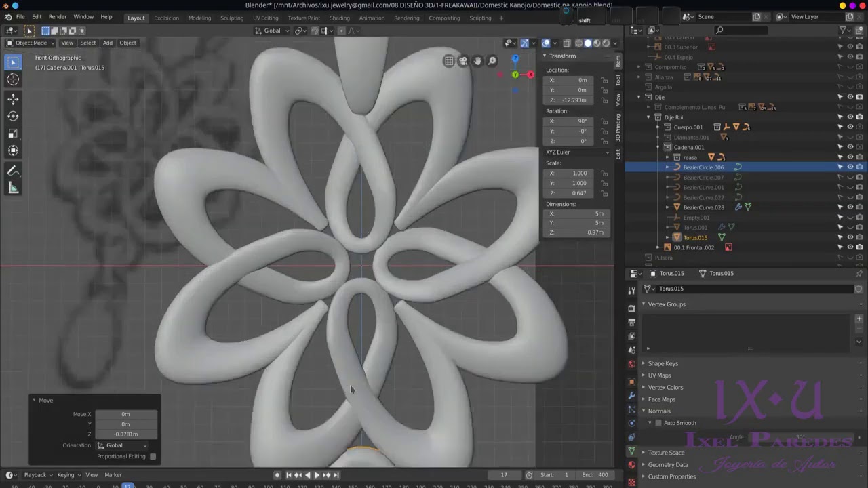This screenshot has width=868, height=488.
Task: Toggle camera view gizmo
Action: pos(463,61)
